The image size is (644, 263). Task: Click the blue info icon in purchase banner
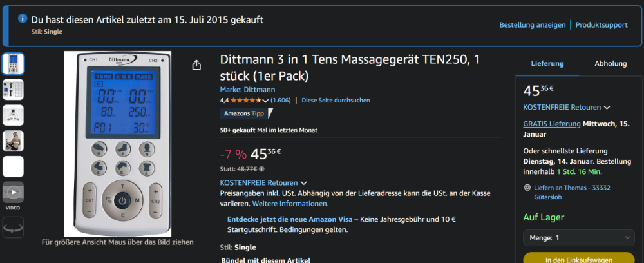[x=23, y=19]
